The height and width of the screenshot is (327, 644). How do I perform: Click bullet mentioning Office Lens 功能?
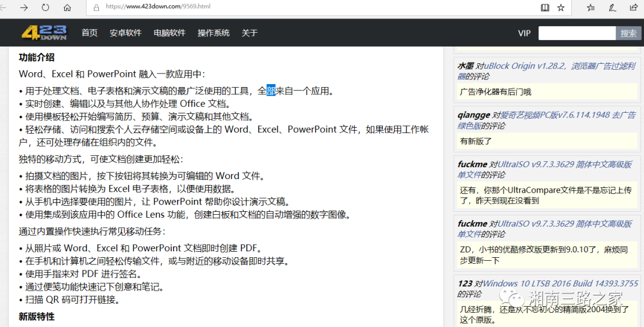(x=185, y=214)
